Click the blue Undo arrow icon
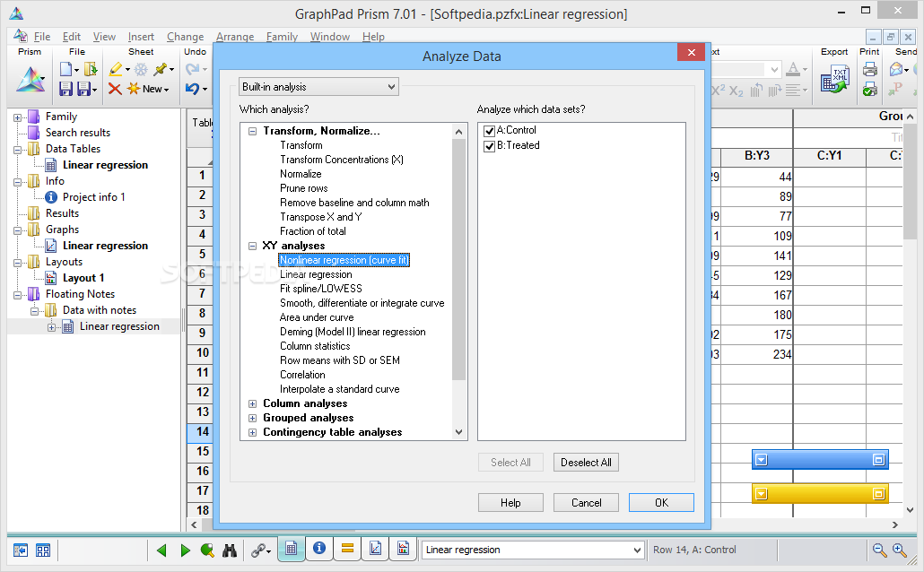924x572 pixels. 192,89
